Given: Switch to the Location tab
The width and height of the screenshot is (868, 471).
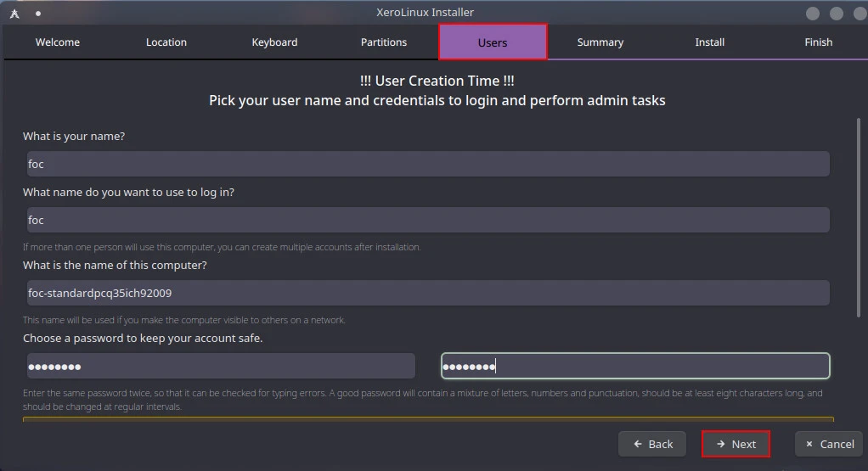Looking at the screenshot, I should click(166, 42).
